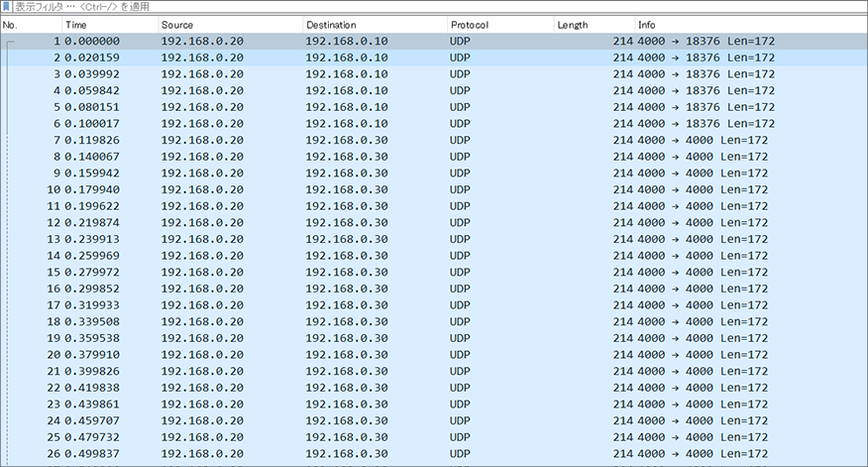
Task: Select packet 4 at time 0.059842
Action: pyautogui.click(x=434, y=91)
